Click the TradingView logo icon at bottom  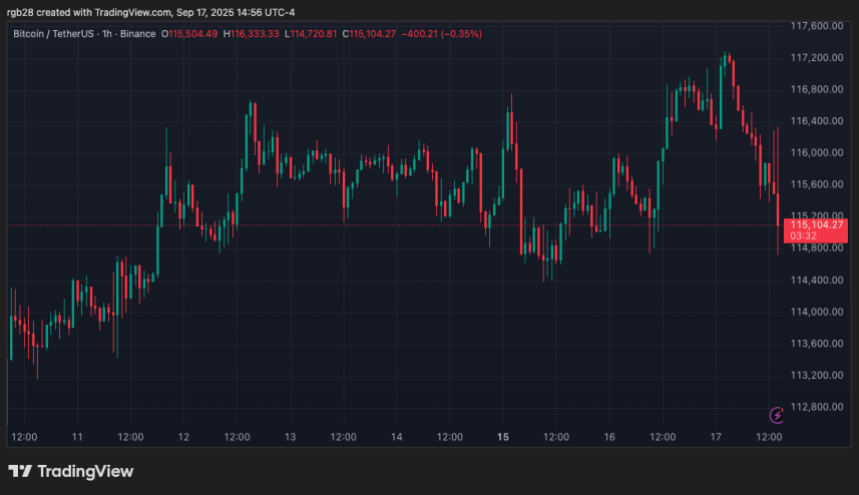tap(19, 471)
